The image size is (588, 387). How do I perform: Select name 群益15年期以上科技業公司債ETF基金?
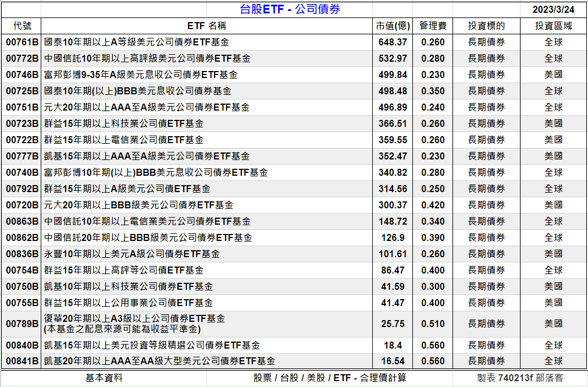point(124,123)
